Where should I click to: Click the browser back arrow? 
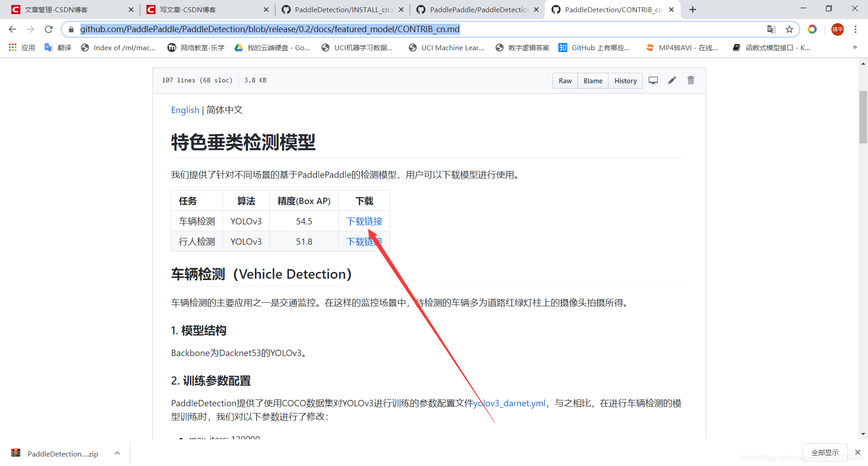point(12,29)
